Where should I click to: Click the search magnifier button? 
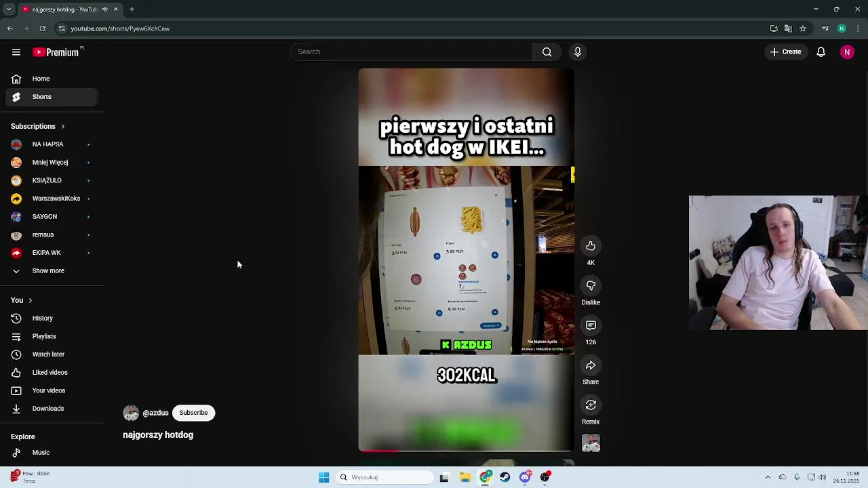tap(547, 52)
